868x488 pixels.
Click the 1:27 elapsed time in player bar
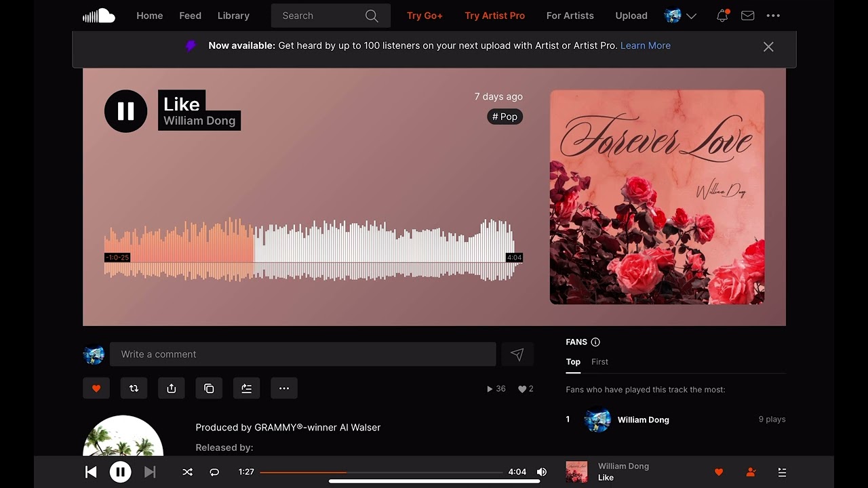[x=246, y=472]
